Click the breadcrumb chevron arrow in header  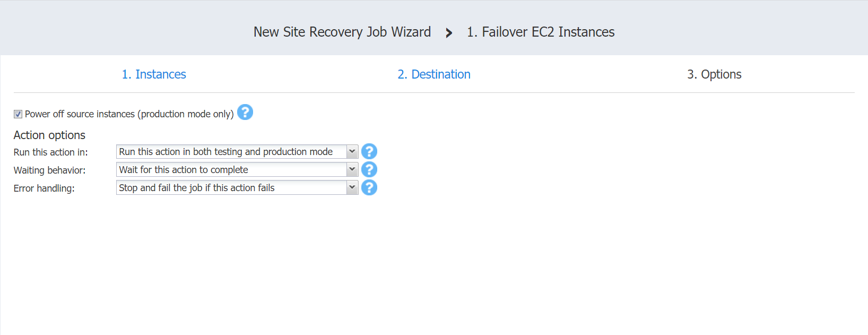[449, 33]
